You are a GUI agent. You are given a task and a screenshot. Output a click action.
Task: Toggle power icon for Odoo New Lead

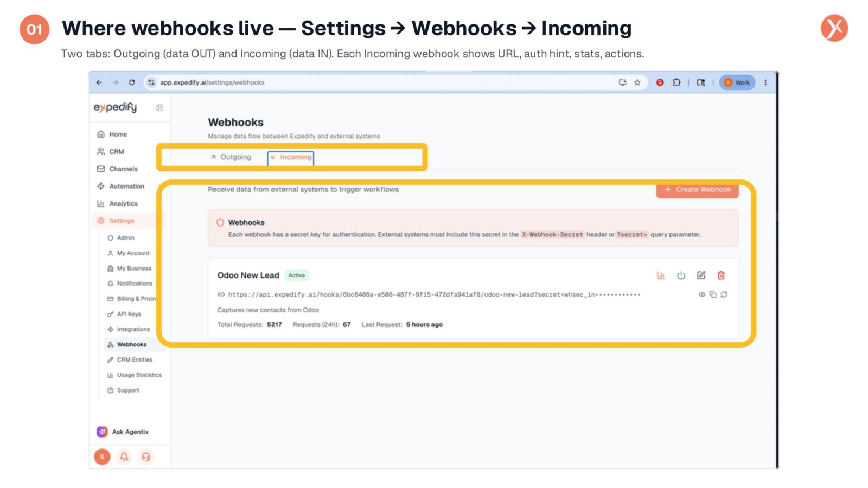681,275
